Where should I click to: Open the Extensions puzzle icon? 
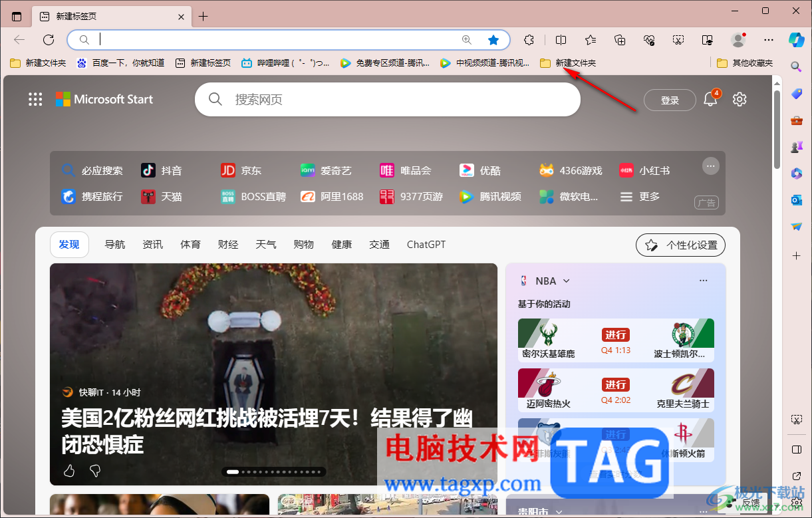click(529, 40)
